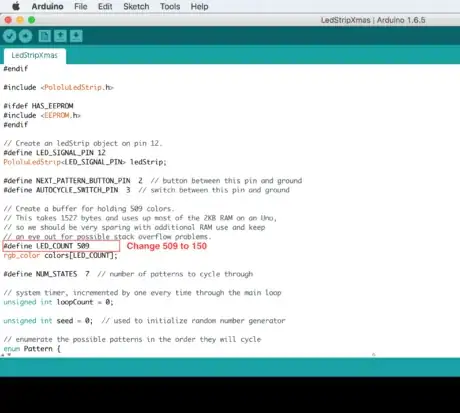460x413 pixels.
Task: Click comment 'an eye out for possible stack overflow'
Action: pyautogui.click(x=107, y=237)
